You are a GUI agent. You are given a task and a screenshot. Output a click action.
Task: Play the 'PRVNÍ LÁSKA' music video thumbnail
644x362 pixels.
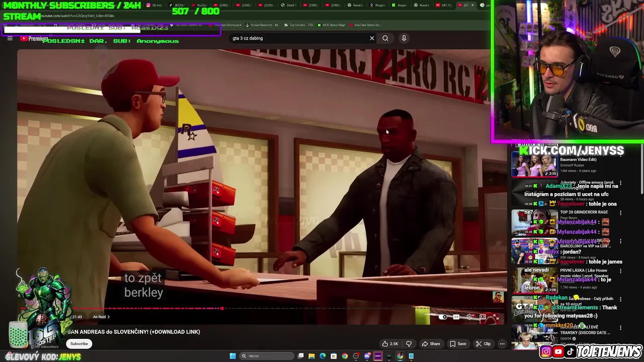click(534, 280)
